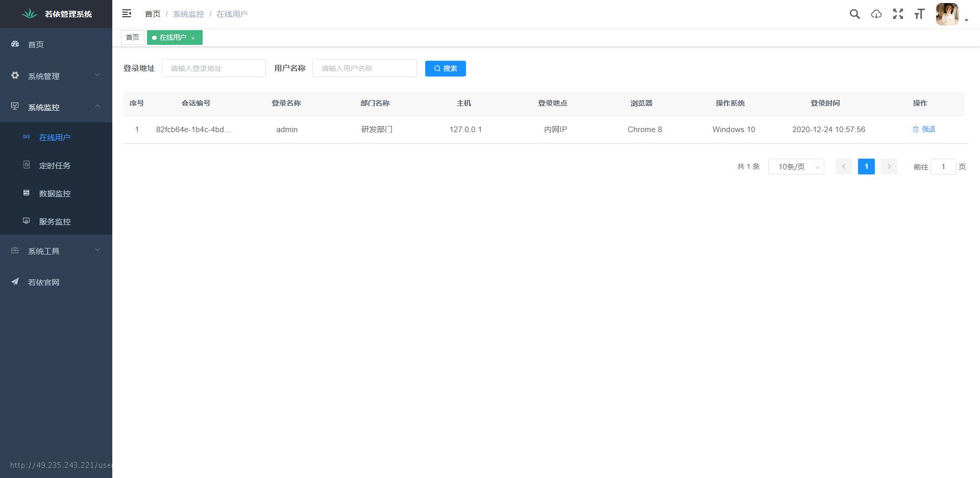980x478 pixels.
Task: Open the header search magnifier icon
Action: (x=854, y=14)
